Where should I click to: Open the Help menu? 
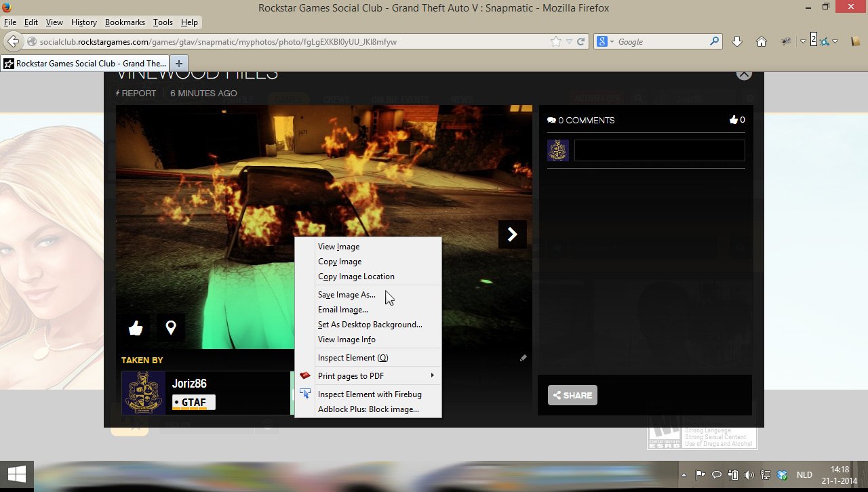189,22
